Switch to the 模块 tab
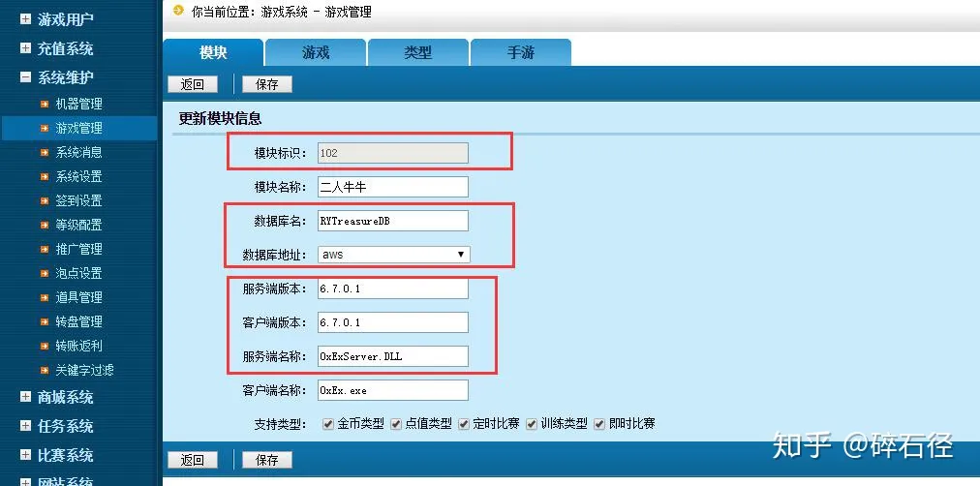 213,52
